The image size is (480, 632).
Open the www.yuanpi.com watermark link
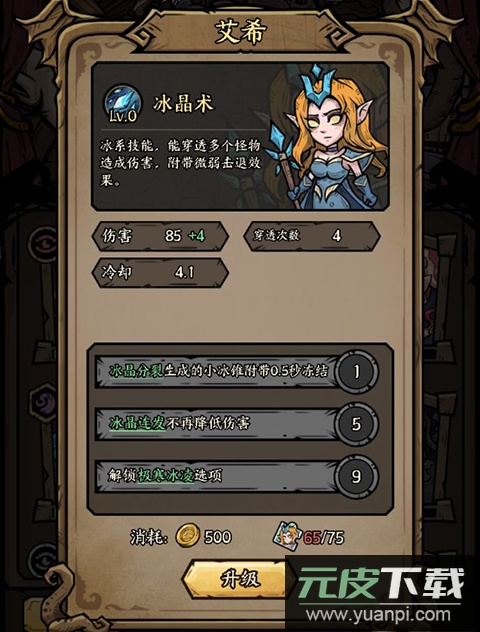(x=378, y=615)
